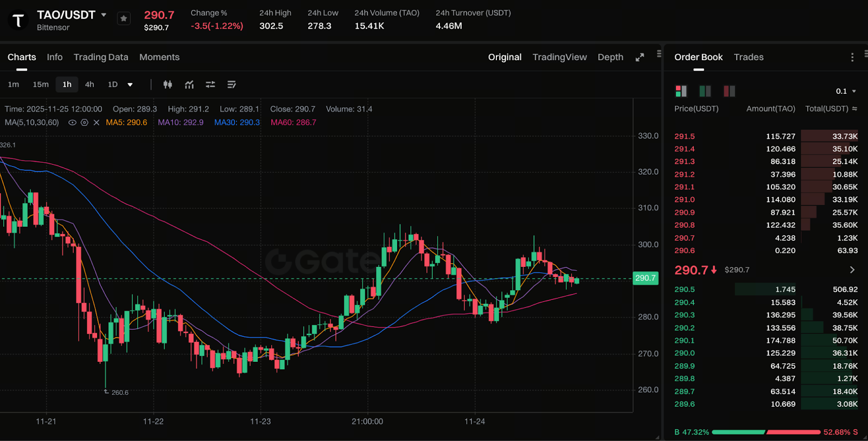This screenshot has height=441, width=868.
Task: Select bid price 289.6 in order book
Action: click(685, 404)
